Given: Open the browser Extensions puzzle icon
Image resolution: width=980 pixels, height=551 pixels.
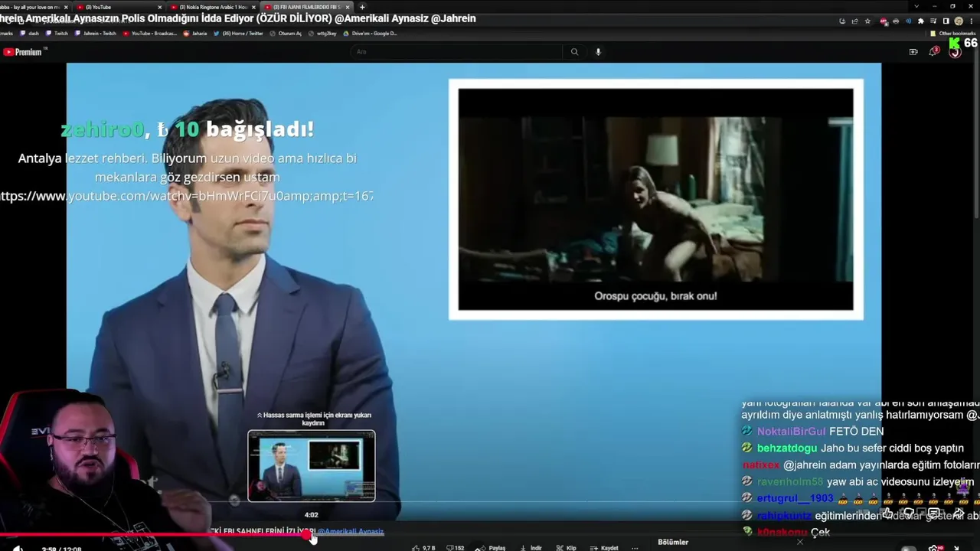Looking at the screenshot, I should tap(921, 21).
